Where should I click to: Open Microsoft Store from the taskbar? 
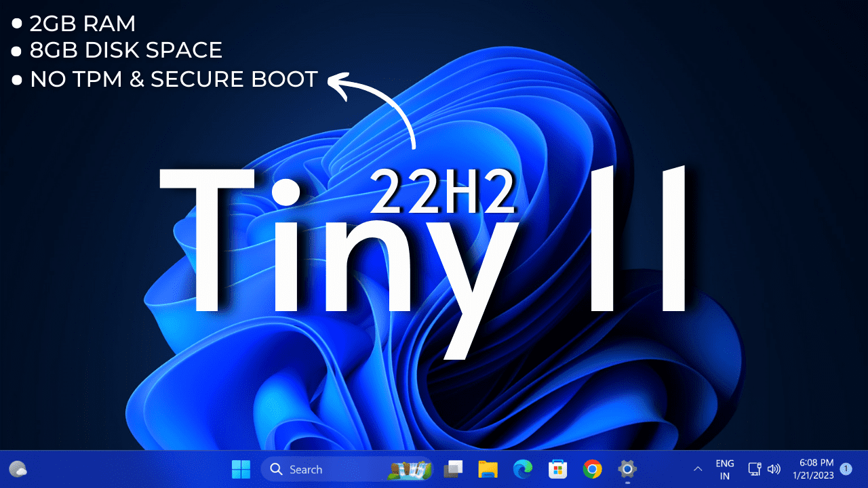pos(557,469)
